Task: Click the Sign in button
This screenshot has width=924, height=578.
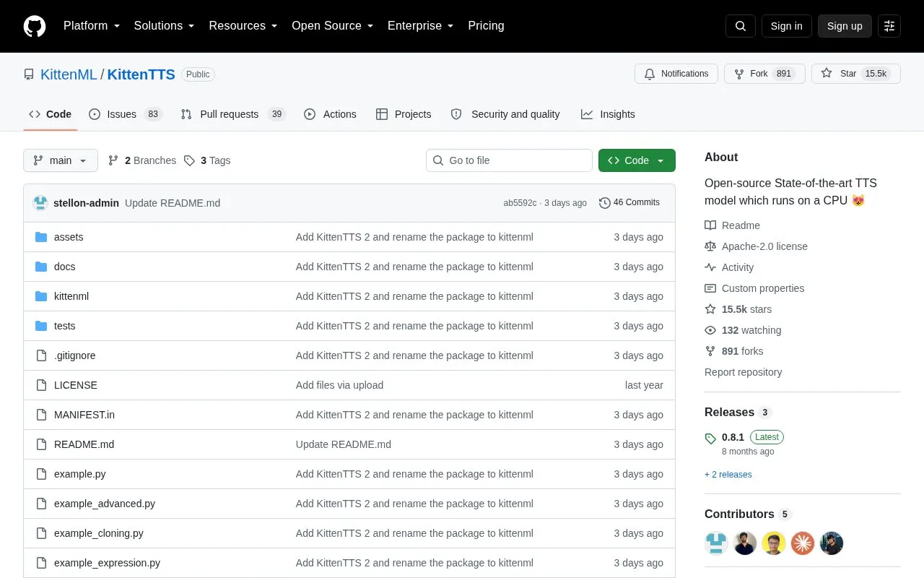Action: pos(786,26)
